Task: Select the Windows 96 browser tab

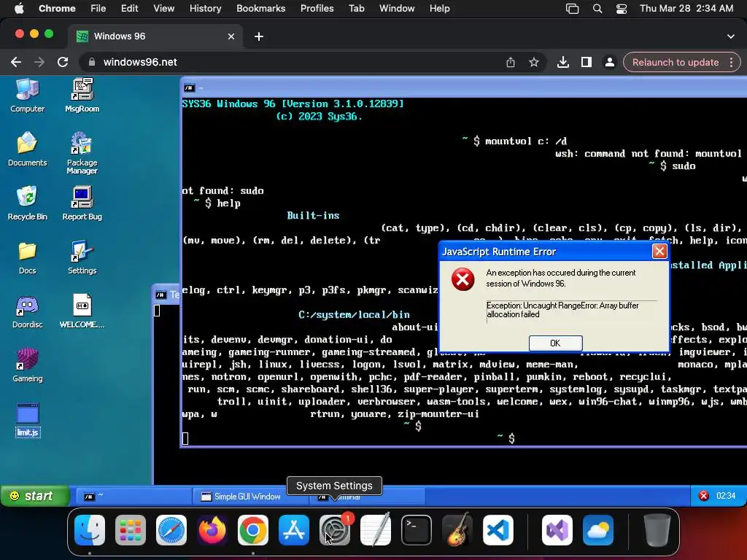Action: pos(155,36)
